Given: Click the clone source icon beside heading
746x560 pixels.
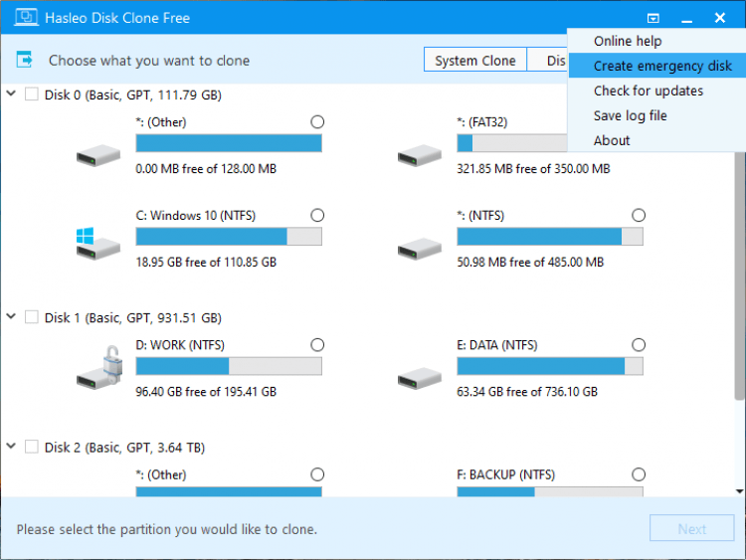Looking at the screenshot, I should pos(27,60).
